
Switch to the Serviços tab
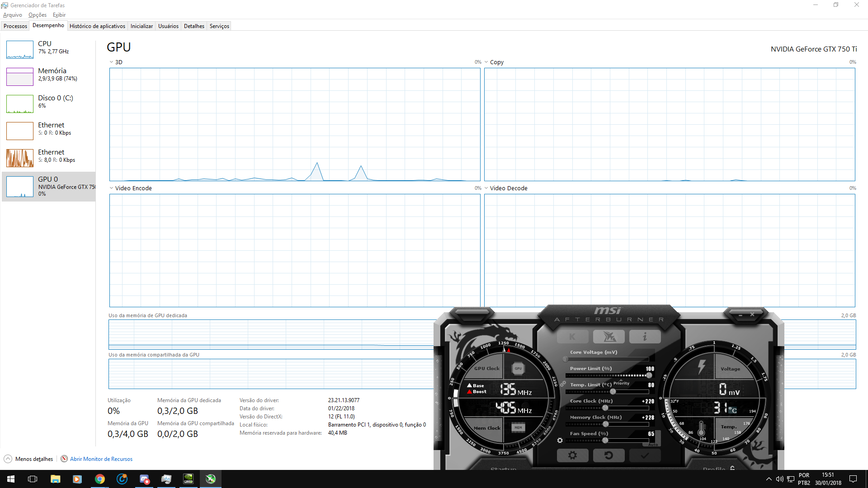pyautogui.click(x=219, y=26)
